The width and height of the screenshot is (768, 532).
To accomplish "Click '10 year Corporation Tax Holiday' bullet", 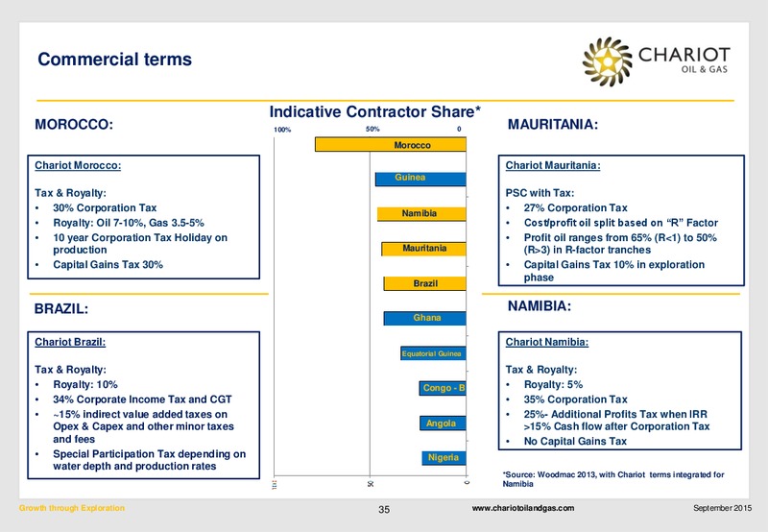I will (x=140, y=244).
